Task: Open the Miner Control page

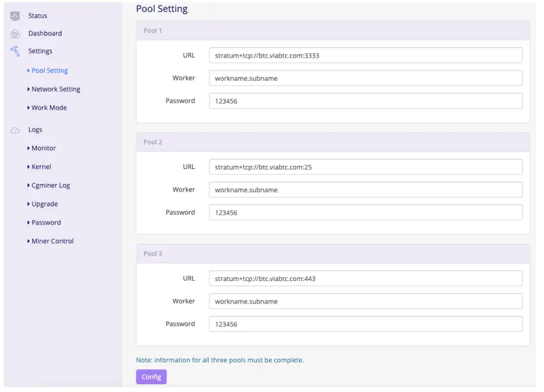Action: click(x=52, y=241)
